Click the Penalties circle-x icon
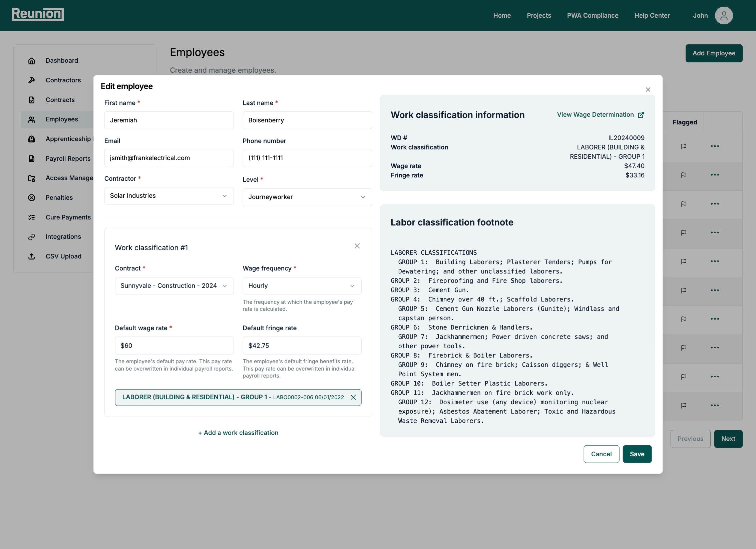Image resolution: width=756 pixels, height=549 pixels. (32, 197)
